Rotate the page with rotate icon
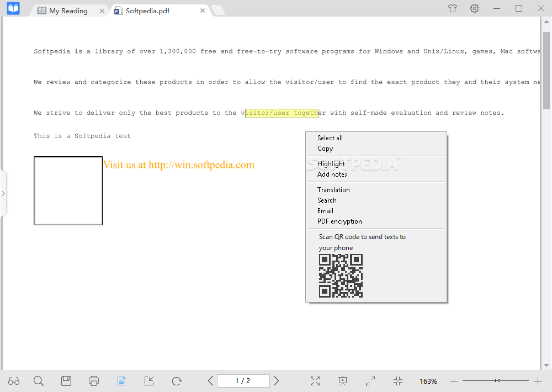The width and height of the screenshot is (552, 392). (177, 381)
